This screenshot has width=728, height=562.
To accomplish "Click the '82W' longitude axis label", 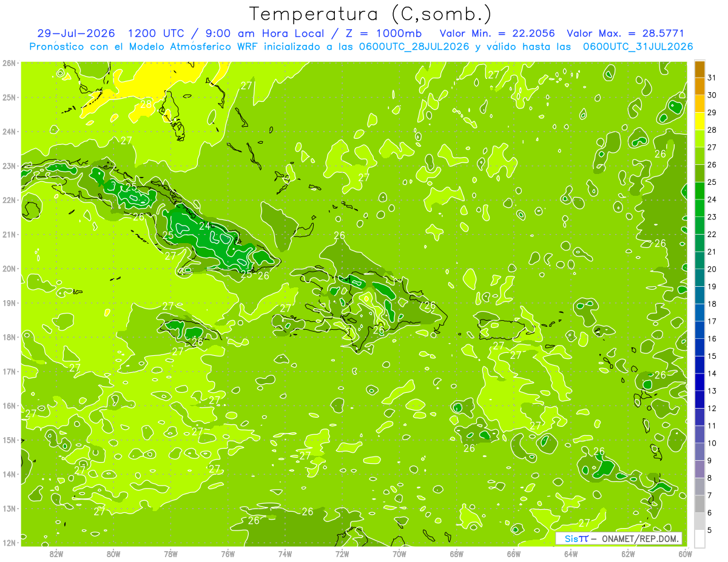I will click(x=56, y=554).
